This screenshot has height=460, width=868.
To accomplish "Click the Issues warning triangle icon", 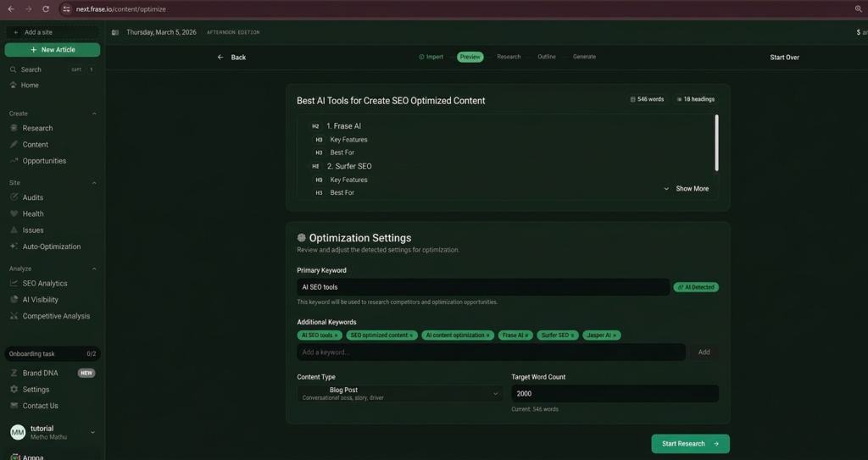I will [14, 230].
